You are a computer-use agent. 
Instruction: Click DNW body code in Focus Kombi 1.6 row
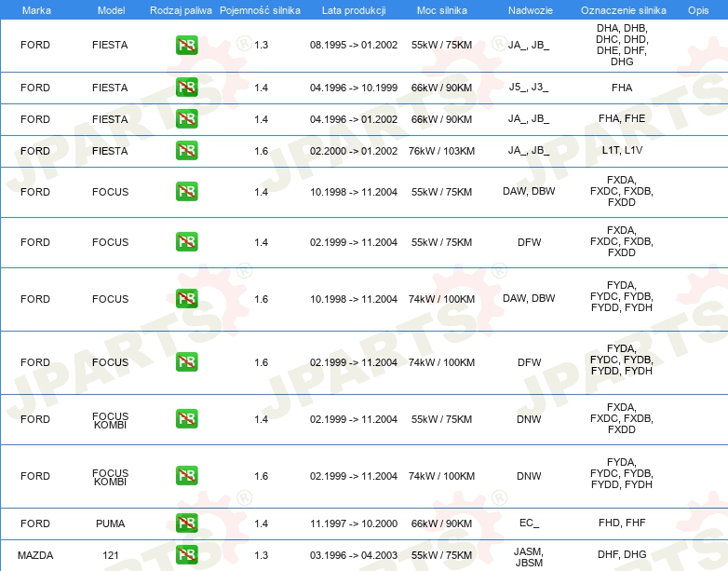point(529,476)
